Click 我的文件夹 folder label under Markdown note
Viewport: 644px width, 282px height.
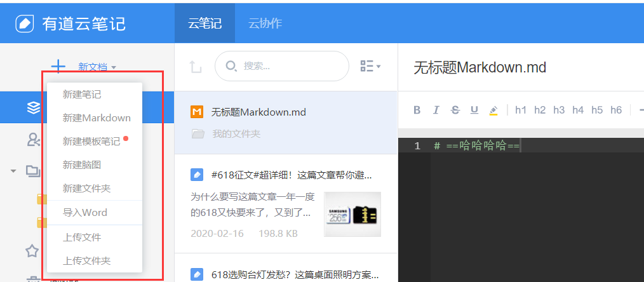click(x=236, y=134)
